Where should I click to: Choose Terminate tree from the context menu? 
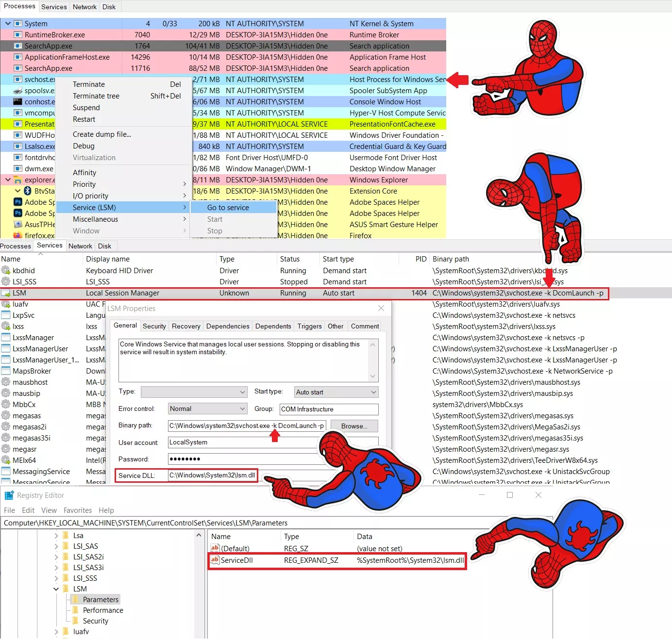(x=96, y=96)
